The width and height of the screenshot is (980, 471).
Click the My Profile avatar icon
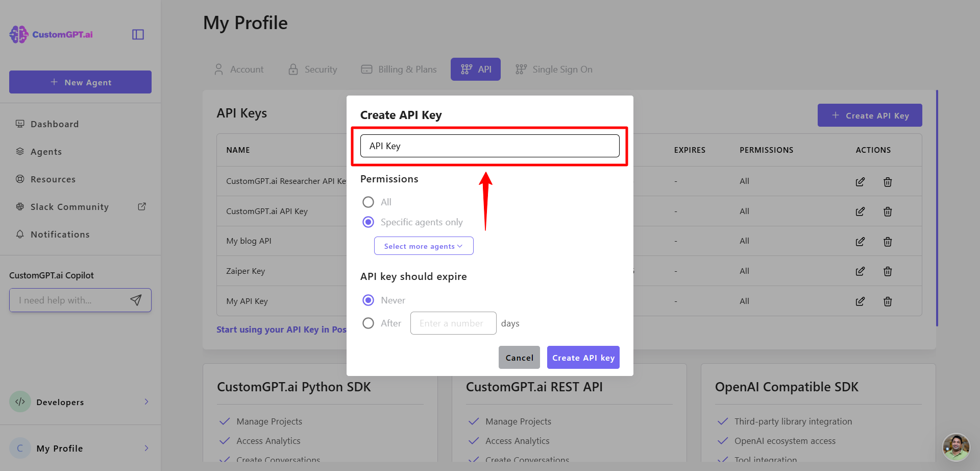pyautogui.click(x=20, y=448)
